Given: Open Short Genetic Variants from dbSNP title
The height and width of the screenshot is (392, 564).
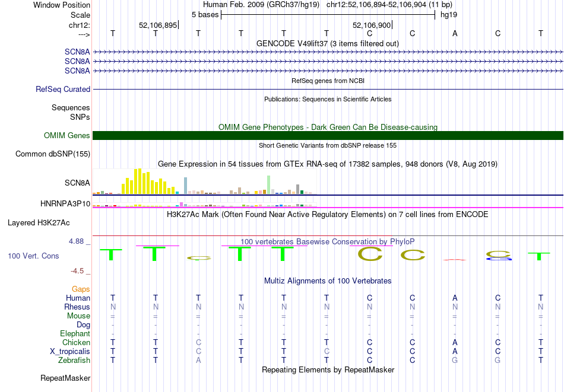Looking at the screenshot, I should [x=328, y=145].
